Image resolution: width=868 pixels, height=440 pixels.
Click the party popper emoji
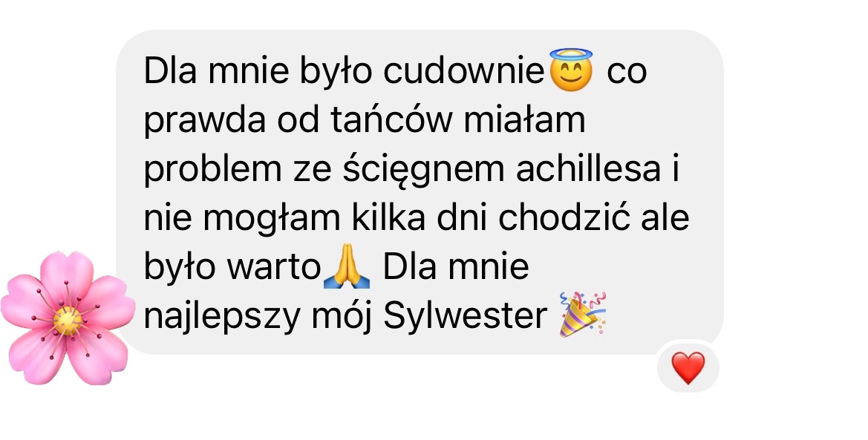pos(583,315)
